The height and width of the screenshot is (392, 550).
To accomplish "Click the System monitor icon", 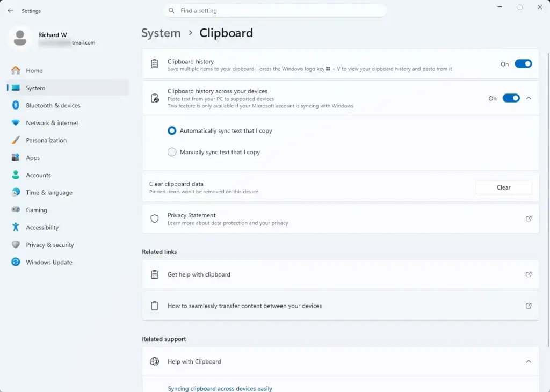I will pos(16,88).
